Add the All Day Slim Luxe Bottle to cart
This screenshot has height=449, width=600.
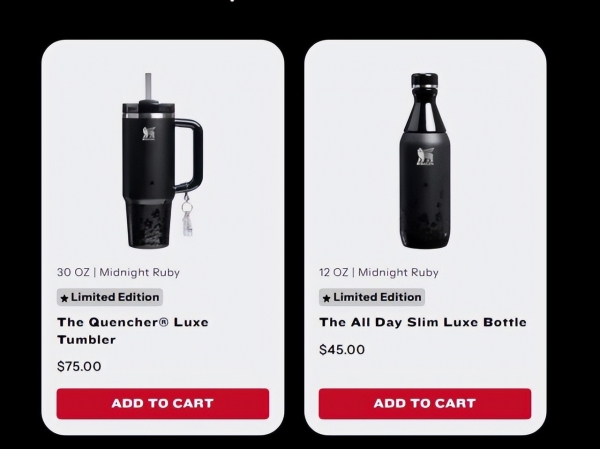425,403
